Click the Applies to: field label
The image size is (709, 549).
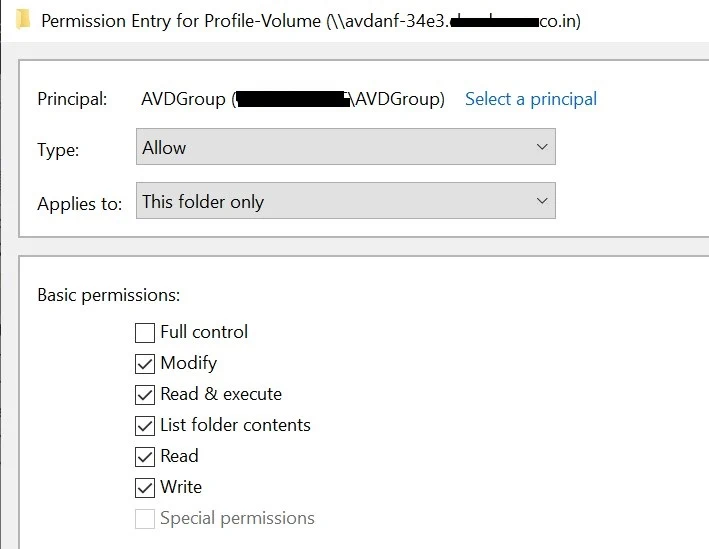click(80, 203)
